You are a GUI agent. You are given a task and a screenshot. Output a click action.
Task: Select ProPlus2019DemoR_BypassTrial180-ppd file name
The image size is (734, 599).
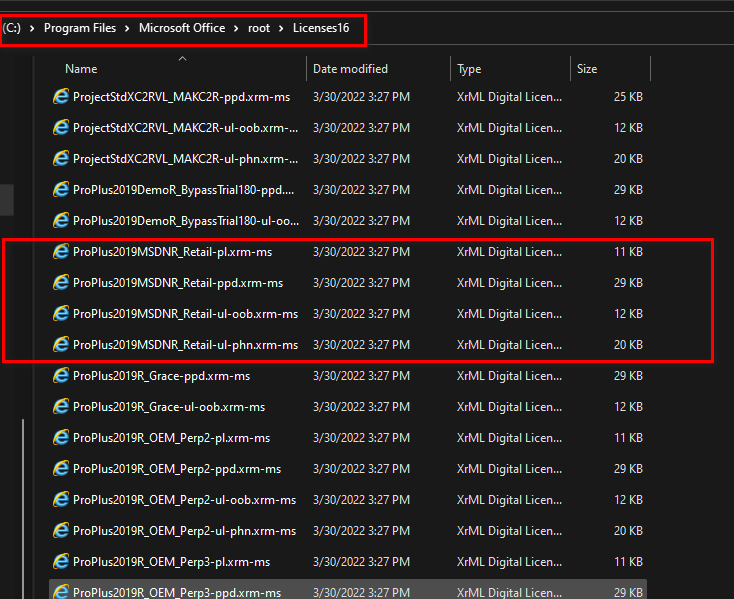click(x=184, y=190)
